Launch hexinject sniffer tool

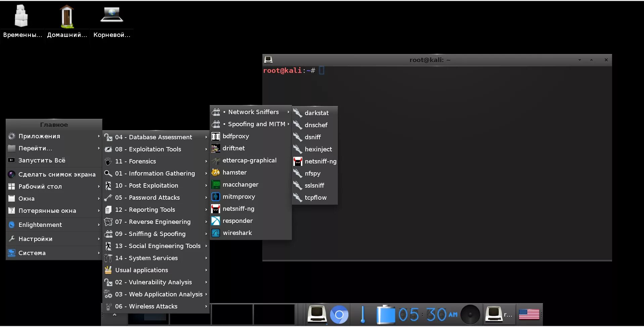pyautogui.click(x=315, y=149)
